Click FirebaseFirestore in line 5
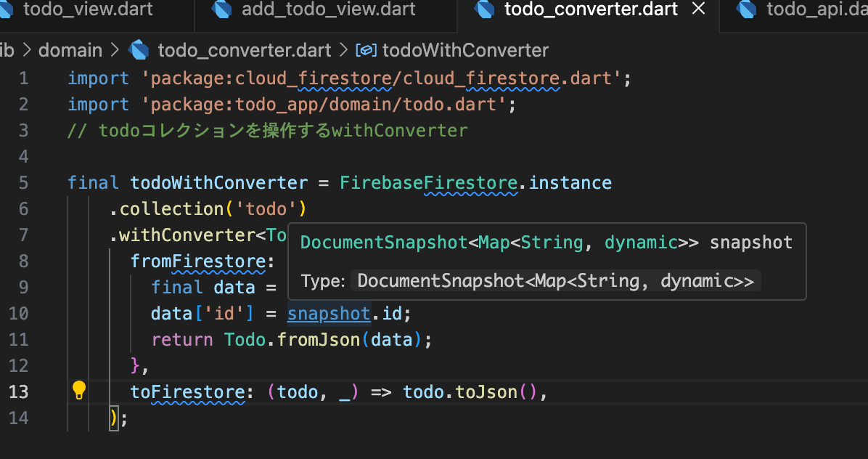This screenshot has width=868, height=459. tap(429, 183)
